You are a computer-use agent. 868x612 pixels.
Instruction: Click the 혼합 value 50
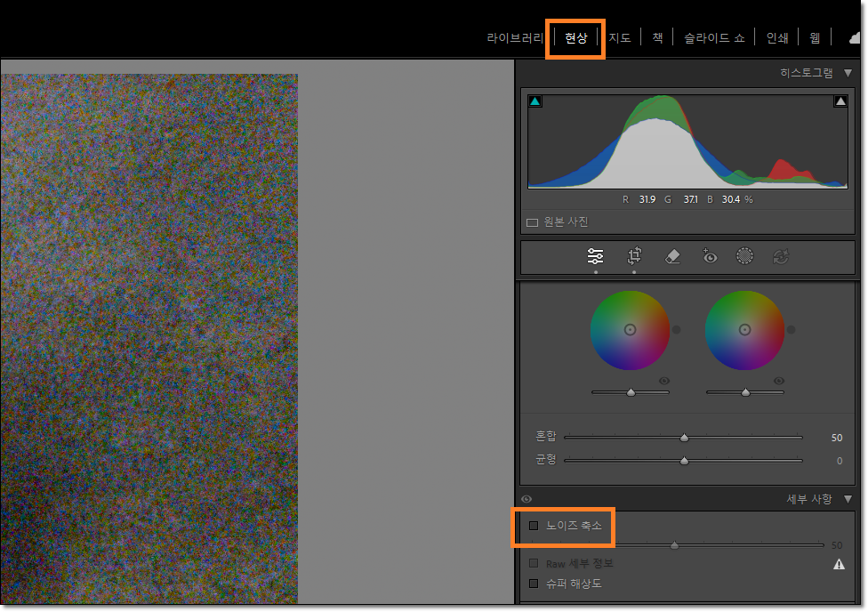point(837,438)
